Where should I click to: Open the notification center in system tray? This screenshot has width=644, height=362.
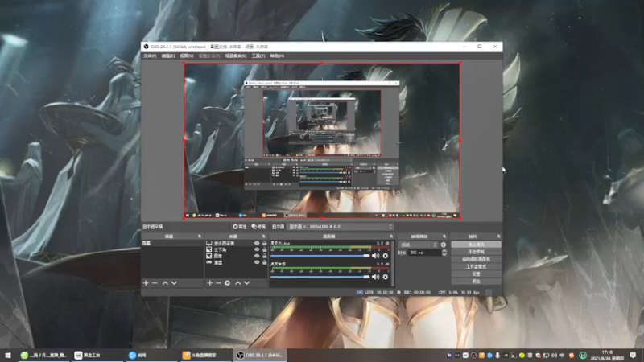634,355
